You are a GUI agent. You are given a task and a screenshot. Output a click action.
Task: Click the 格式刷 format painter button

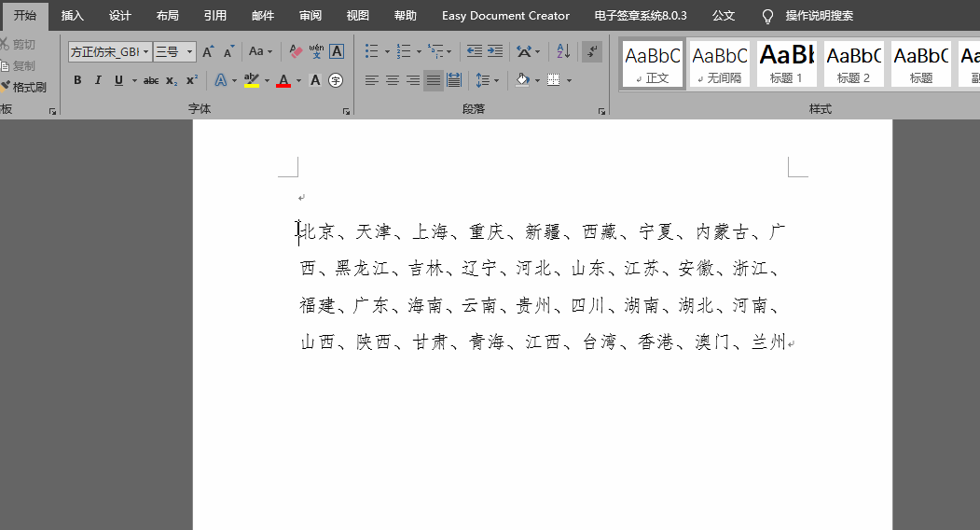coord(24,87)
